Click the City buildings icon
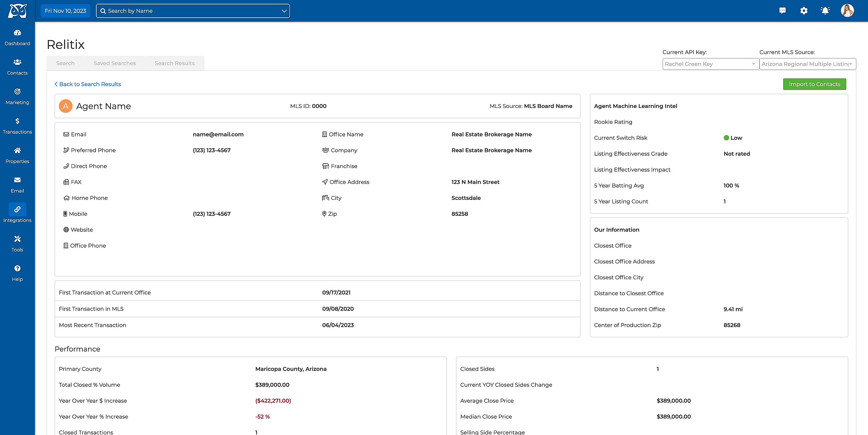Screen dimensions: 868x435 click(x=325, y=198)
